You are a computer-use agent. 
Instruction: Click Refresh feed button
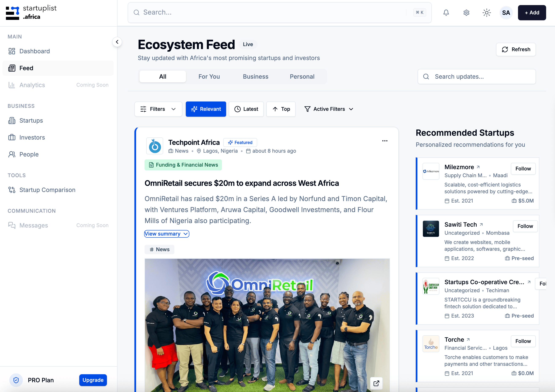coord(516,49)
